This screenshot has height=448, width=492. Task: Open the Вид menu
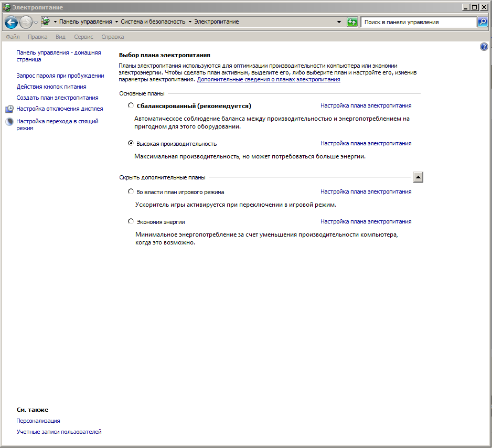pyautogui.click(x=60, y=37)
